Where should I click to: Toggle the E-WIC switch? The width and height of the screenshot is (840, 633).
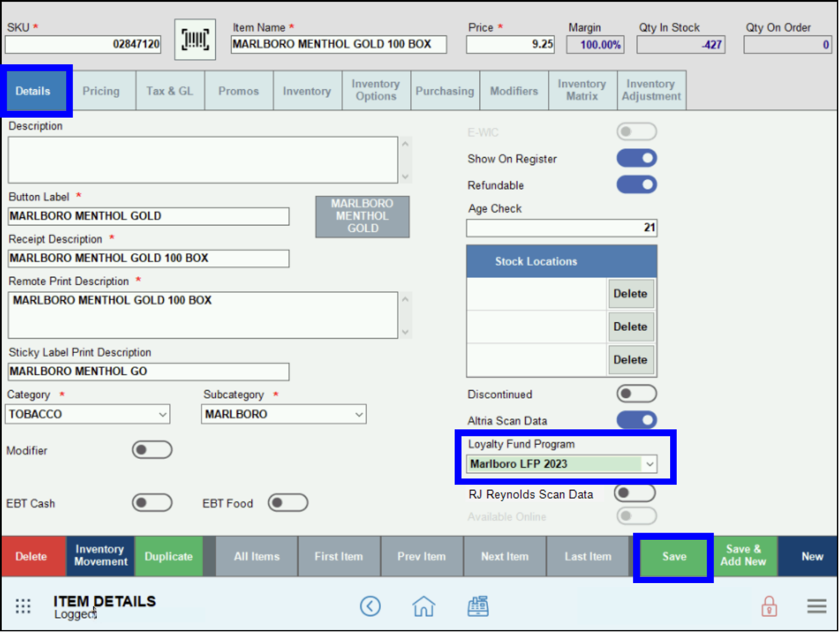pos(637,132)
